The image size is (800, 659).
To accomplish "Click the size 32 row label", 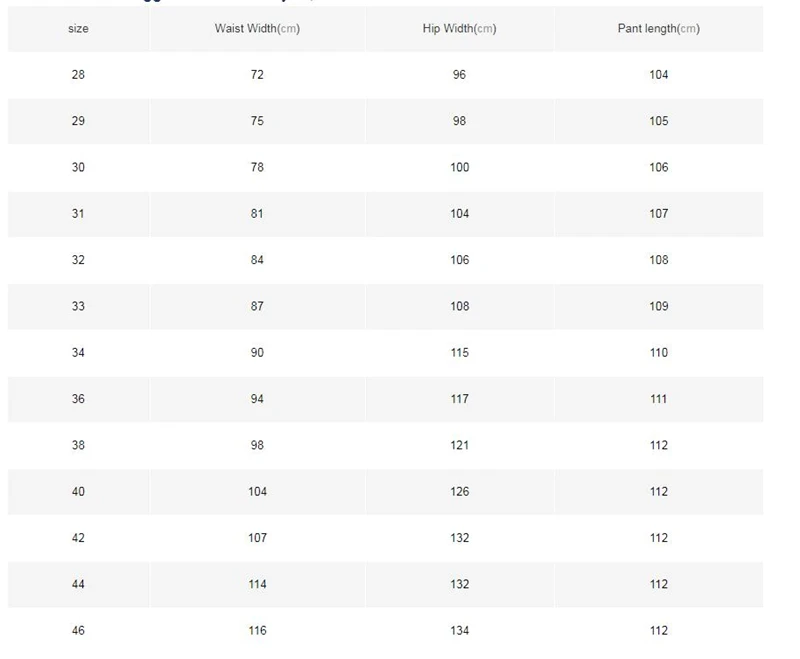I will pos(78,260).
